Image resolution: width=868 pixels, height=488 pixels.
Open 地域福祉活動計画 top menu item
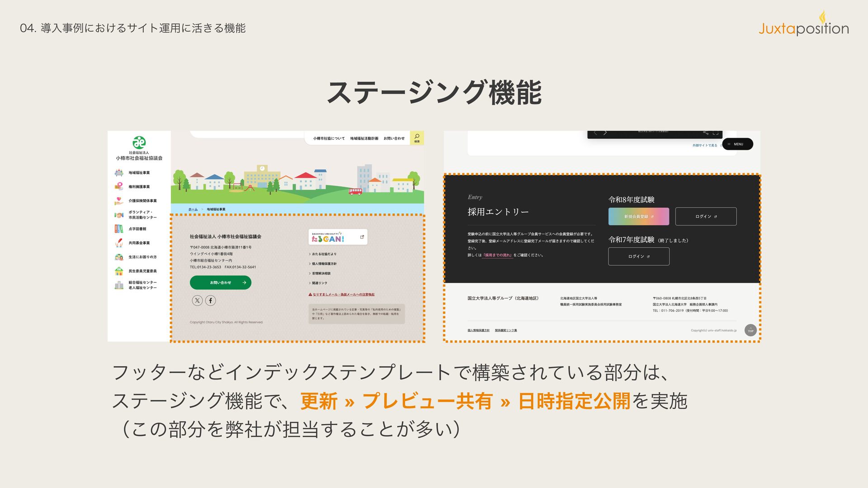364,139
